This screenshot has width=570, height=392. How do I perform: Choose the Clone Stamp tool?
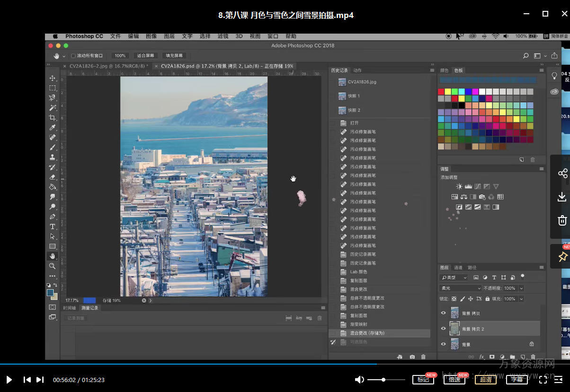click(53, 157)
